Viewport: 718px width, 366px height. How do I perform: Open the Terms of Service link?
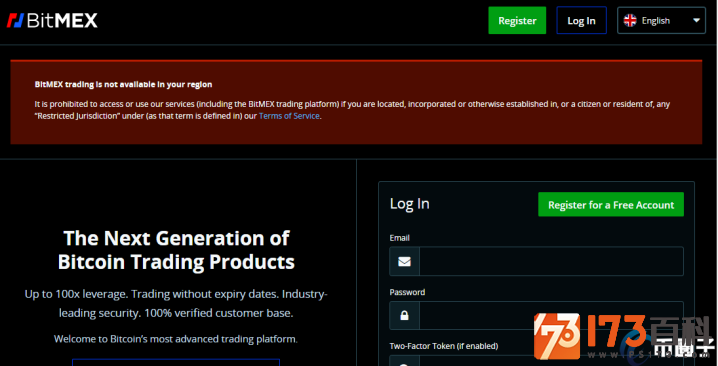[289, 116]
